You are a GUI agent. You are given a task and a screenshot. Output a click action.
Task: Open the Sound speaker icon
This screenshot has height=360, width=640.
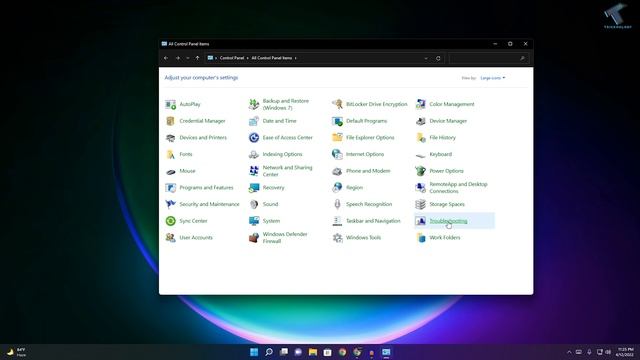[x=254, y=204]
